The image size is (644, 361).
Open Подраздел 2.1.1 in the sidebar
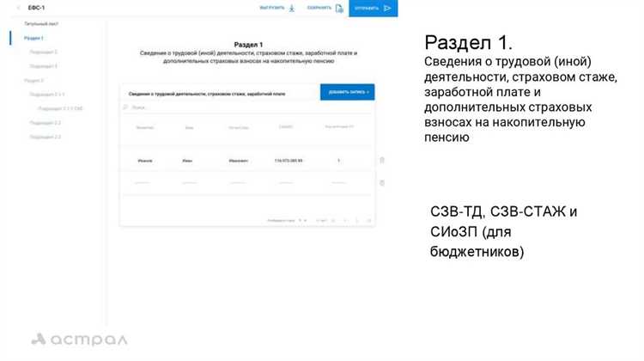(47, 95)
